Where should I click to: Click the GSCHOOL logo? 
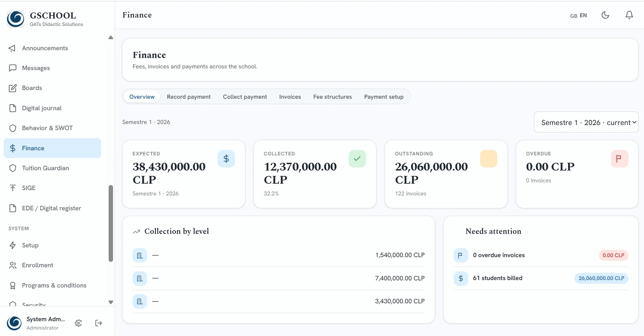16,19
